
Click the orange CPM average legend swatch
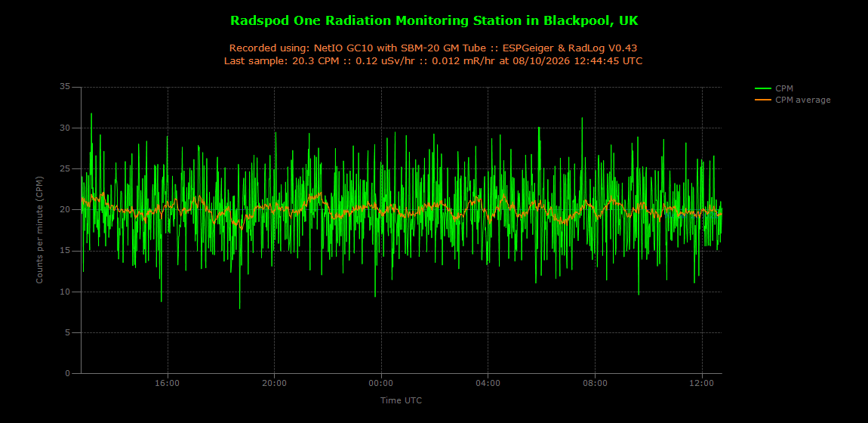pos(762,100)
